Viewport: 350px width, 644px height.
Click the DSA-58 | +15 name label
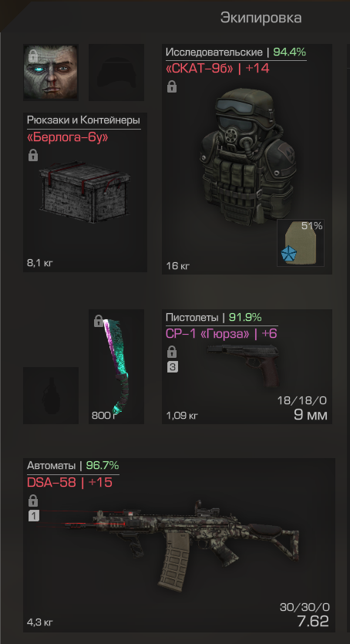pyautogui.click(x=69, y=482)
